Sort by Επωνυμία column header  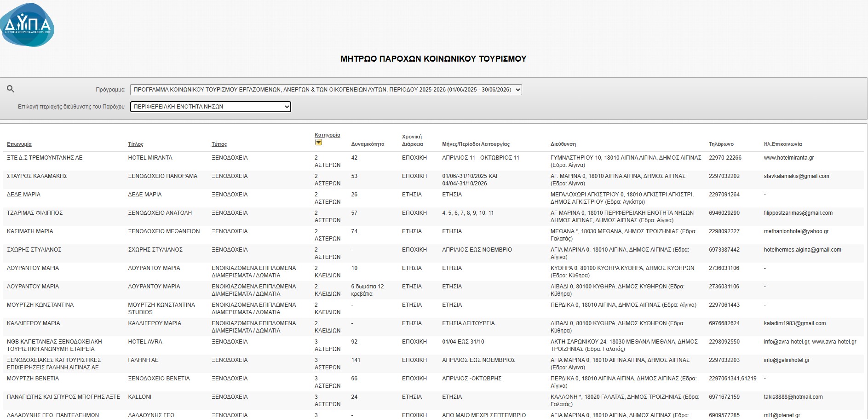click(19, 144)
